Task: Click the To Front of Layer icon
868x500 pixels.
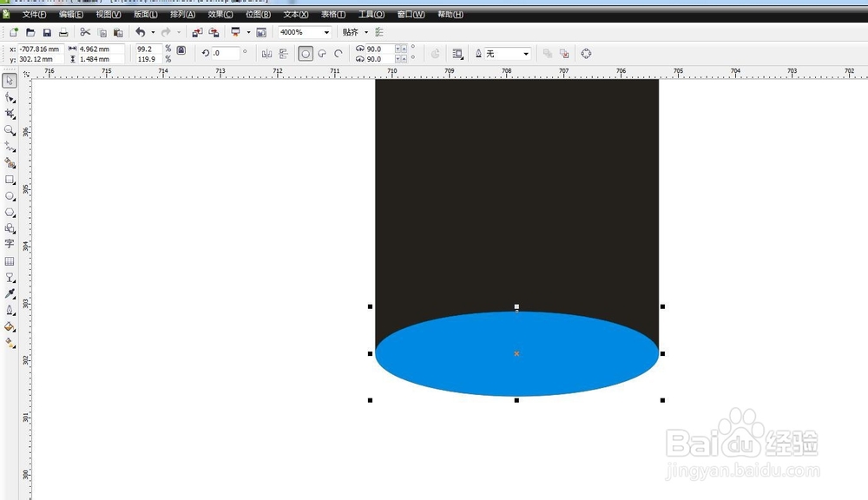Action: coord(548,54)
